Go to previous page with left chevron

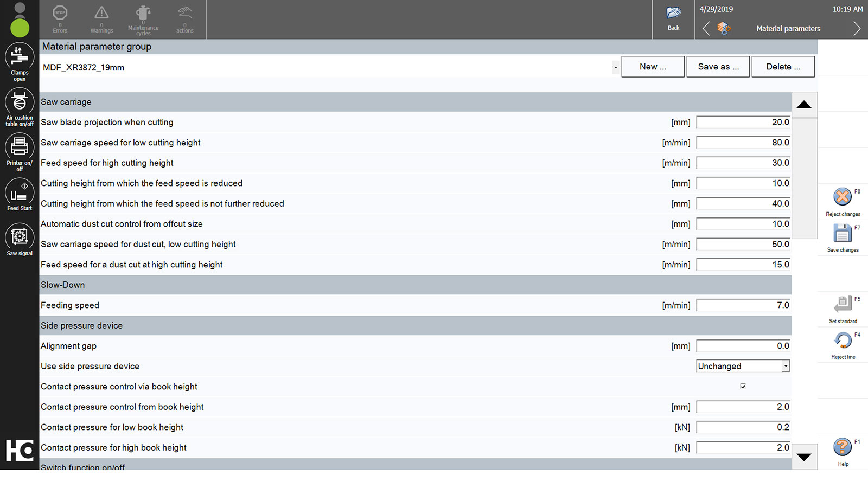click(x=706, y=28)
